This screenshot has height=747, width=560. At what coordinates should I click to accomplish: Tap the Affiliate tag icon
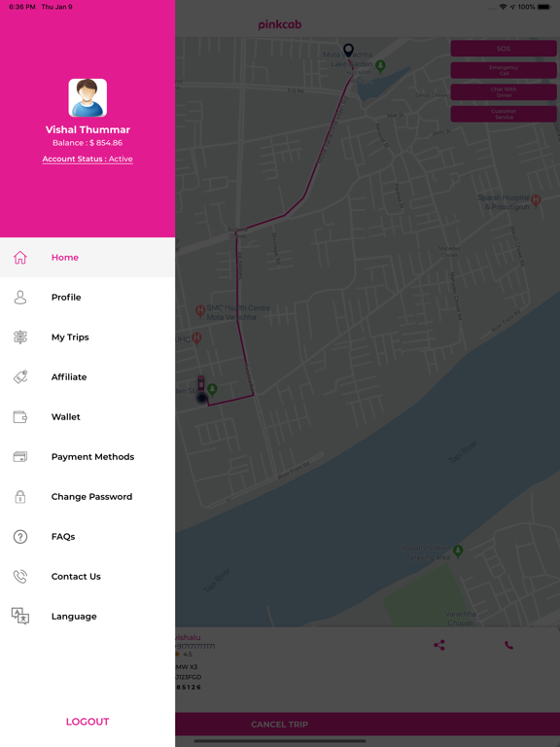pos(20,376)
